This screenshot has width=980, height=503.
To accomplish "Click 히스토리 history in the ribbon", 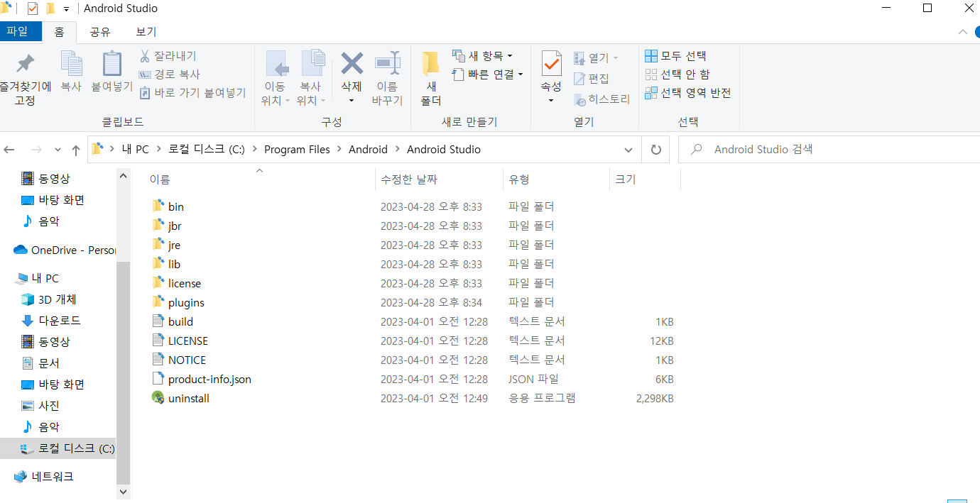I will 601,99.
